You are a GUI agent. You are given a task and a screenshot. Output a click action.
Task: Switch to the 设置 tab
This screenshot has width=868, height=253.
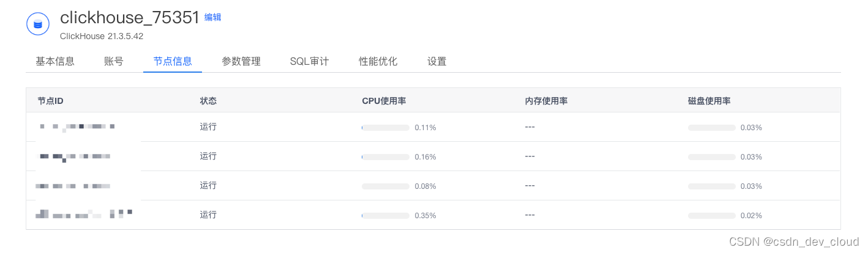(437, 61)
